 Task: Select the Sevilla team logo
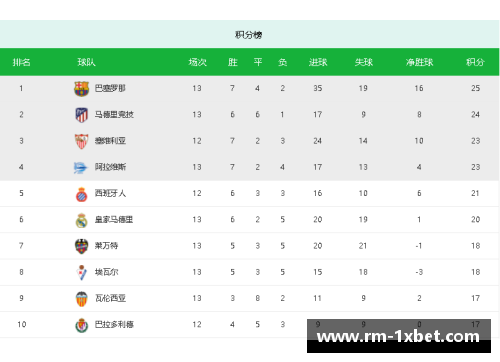81,141
